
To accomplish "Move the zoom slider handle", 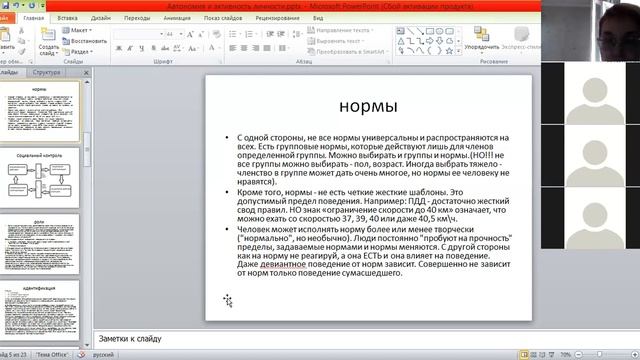I will click(599, 354).
